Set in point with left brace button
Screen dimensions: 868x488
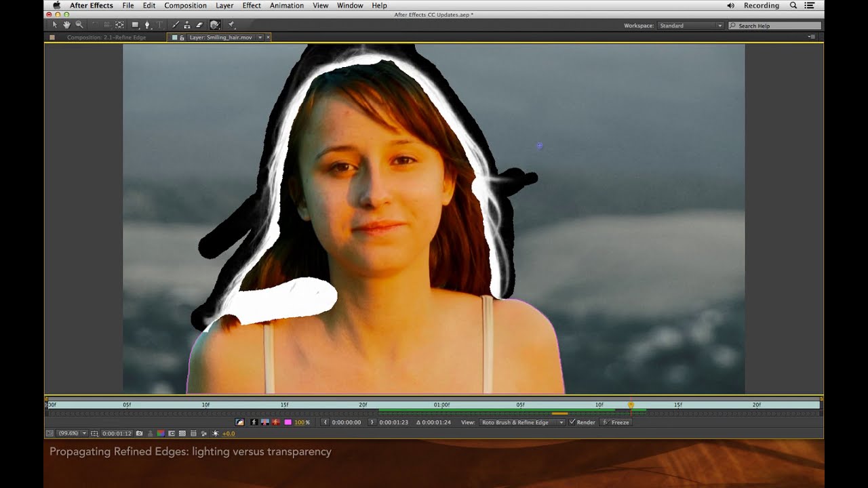[x=325, y=422]
